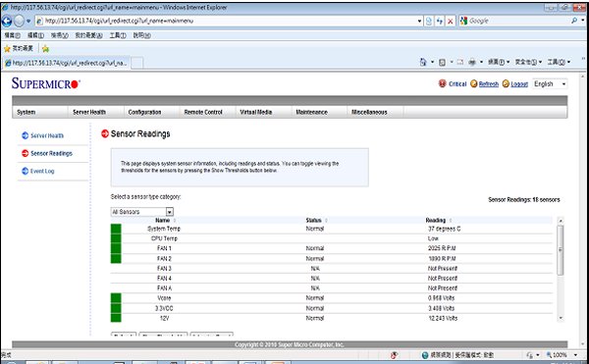Click the browser Forward arrow button
This screenshot has height=364, width=589.
(x=19, y=21)
